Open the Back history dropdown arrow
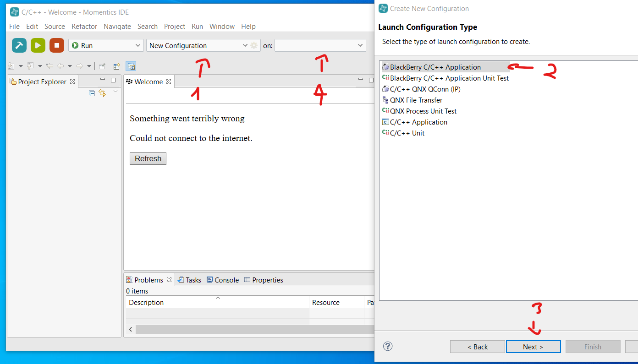The width and height of the screenshot is (638, 364). 70,66
